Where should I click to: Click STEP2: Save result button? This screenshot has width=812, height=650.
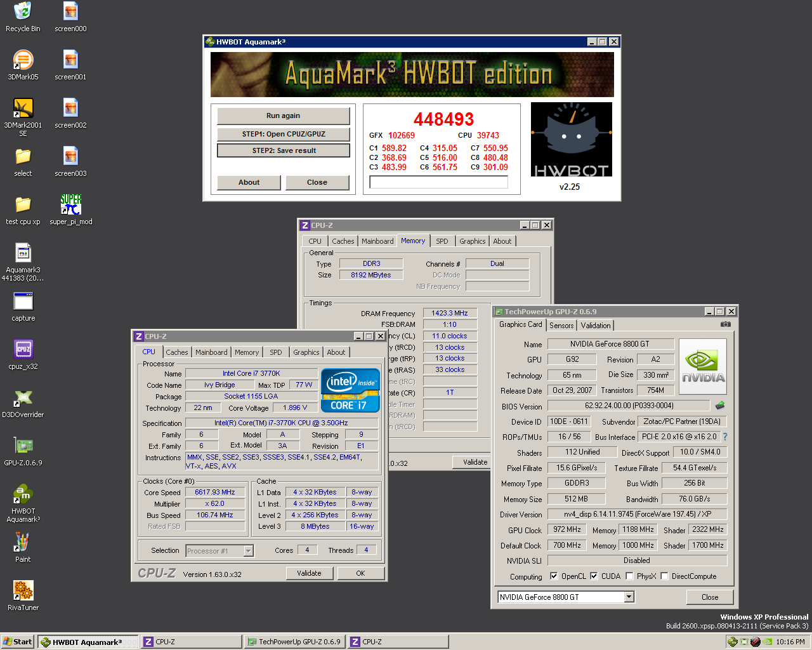click(283, 150)
